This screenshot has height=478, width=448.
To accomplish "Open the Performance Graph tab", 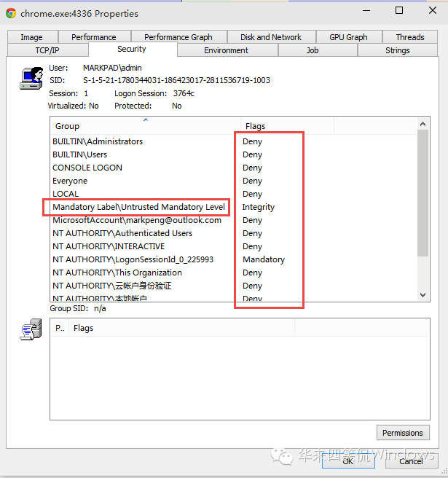I will click(x=178, y=37).
